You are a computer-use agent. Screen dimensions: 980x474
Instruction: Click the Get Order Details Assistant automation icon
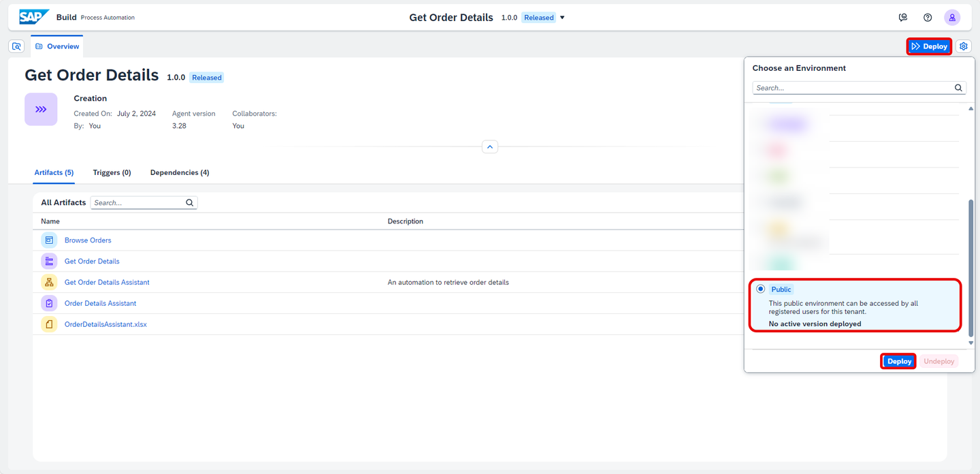[x=49, y=283]
